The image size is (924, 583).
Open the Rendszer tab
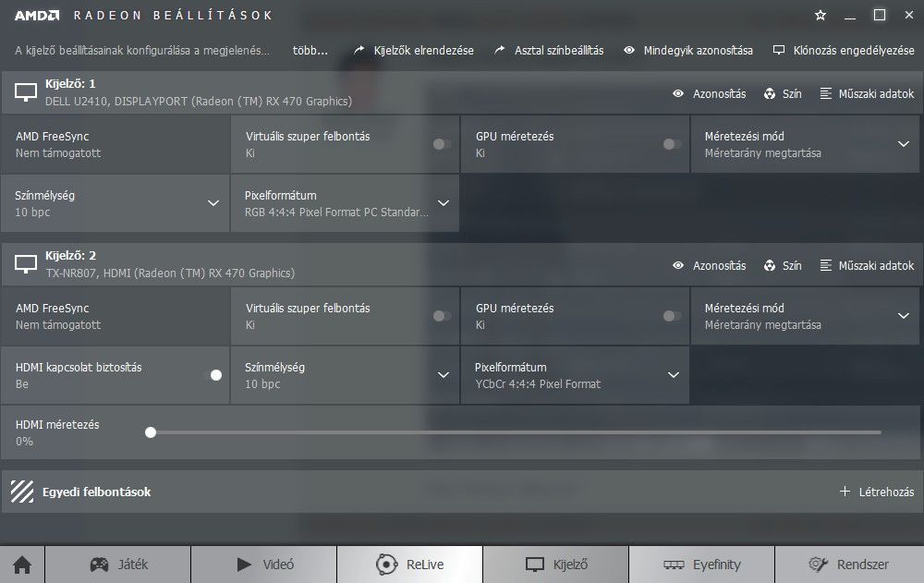click(x=848, y=565)
